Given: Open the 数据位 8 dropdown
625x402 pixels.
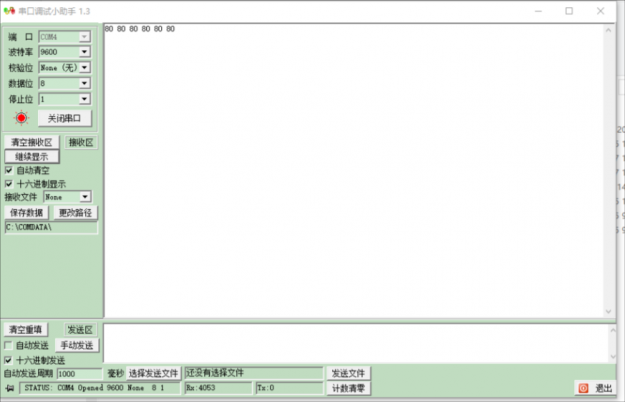Looking at the screenshot, I should point(84,83).
